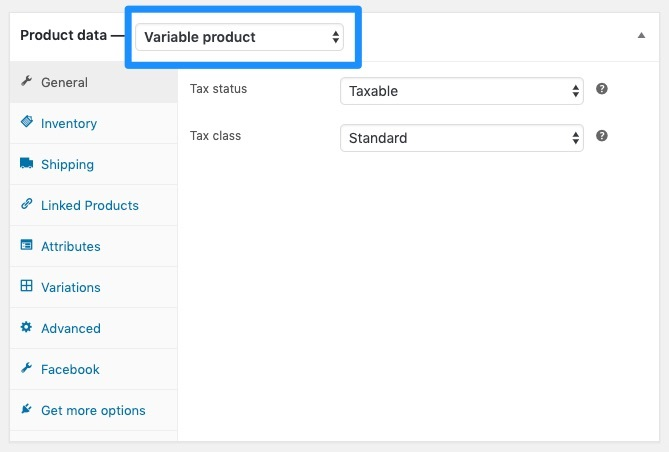Select the Get more options link
The image size is (669, 452).
click(93, 410)
